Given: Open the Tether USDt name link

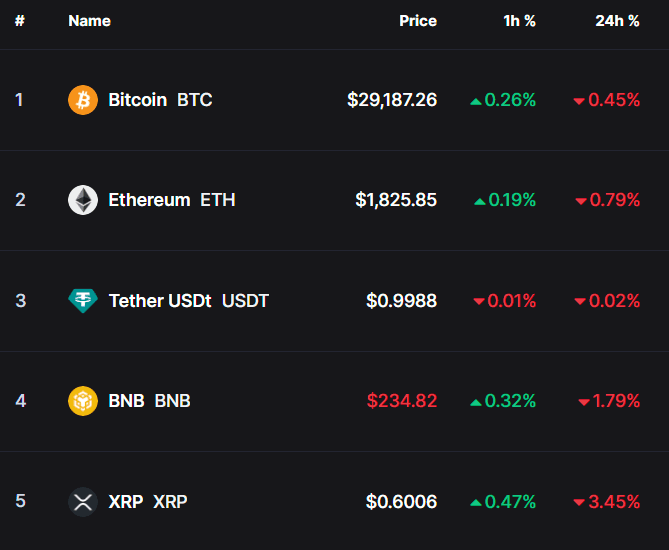Looking at the screenshot, I should point(160,300).
